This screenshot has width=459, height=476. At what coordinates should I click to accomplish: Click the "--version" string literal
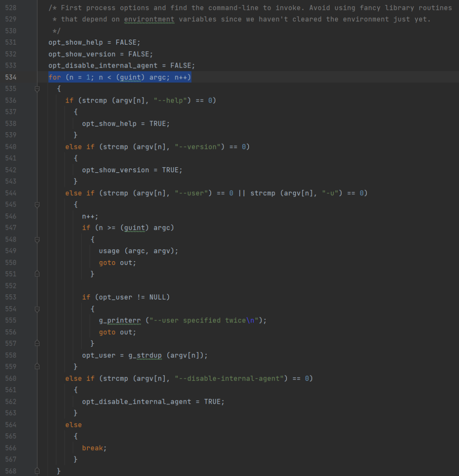point(199,147)
